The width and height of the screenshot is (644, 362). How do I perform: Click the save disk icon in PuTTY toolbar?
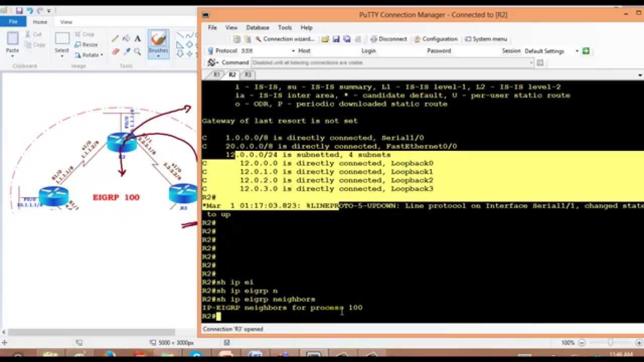(x=336, y=39)
